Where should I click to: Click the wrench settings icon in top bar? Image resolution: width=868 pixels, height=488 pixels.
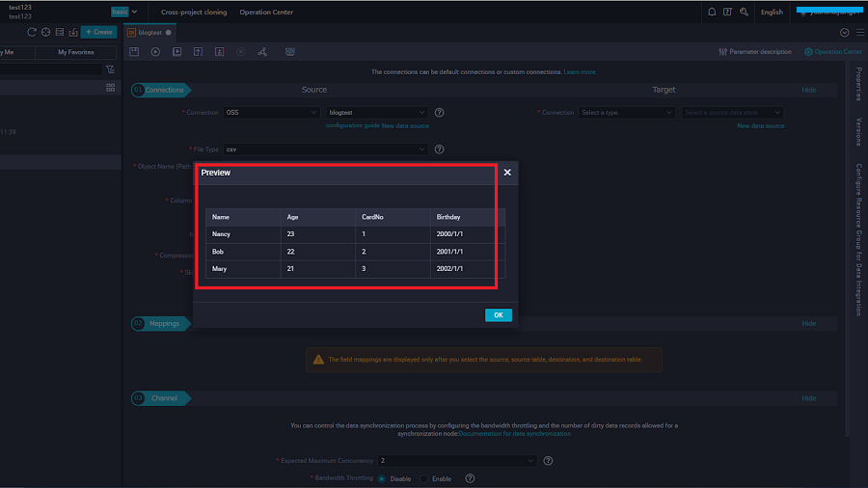click(x=744, y=13)
